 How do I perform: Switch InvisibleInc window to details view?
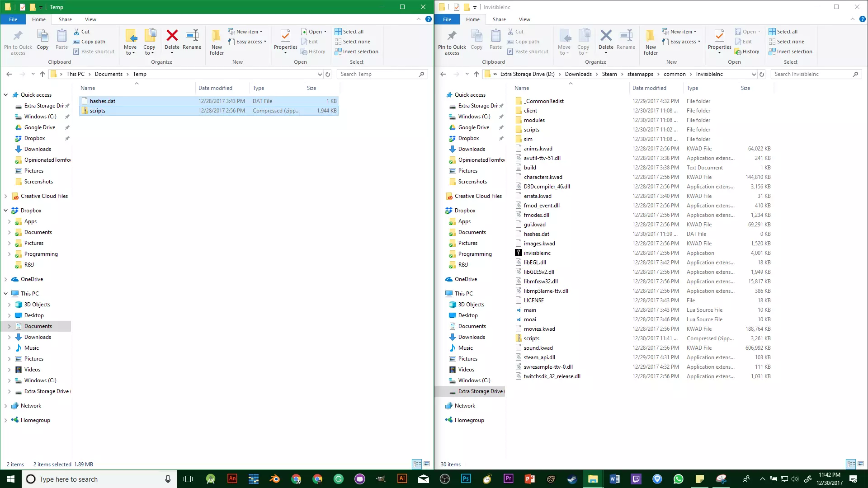850,464
